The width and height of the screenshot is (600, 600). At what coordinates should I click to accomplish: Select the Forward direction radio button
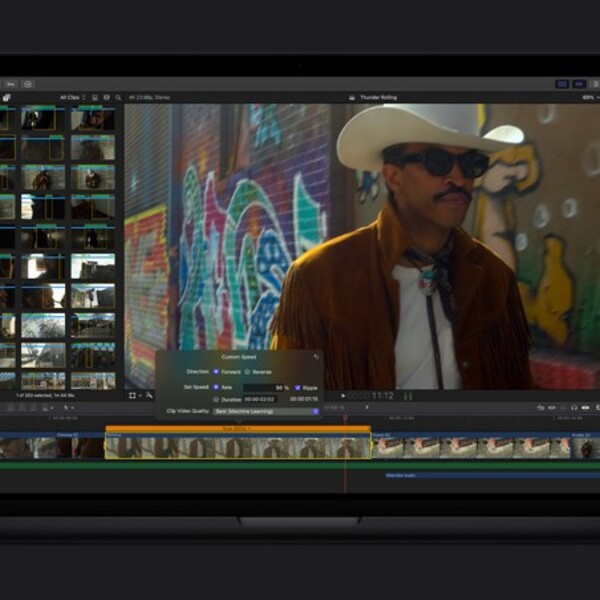[216, 372]
